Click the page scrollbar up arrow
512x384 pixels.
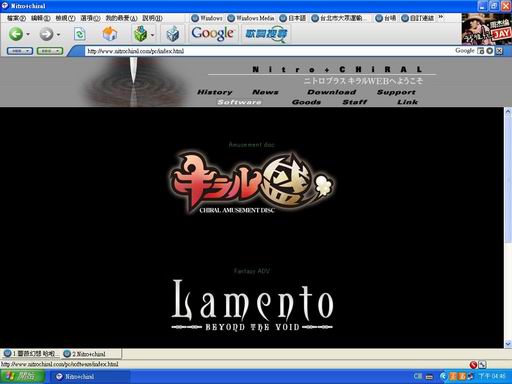[508, 112]
